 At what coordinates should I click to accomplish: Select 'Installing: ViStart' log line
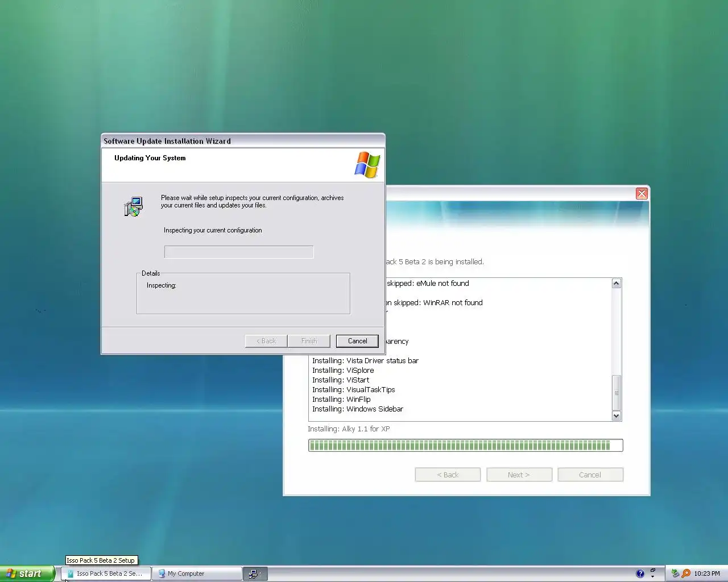coord(341,380)
